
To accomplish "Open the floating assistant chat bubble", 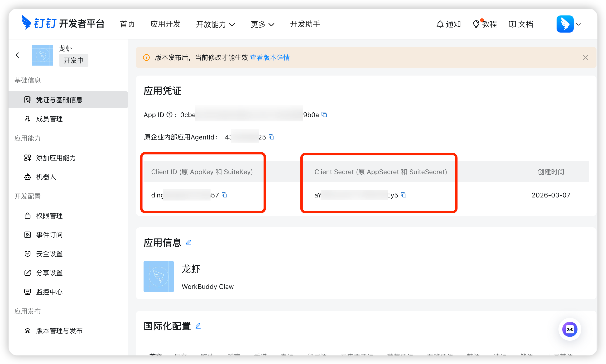I will 570,329.
